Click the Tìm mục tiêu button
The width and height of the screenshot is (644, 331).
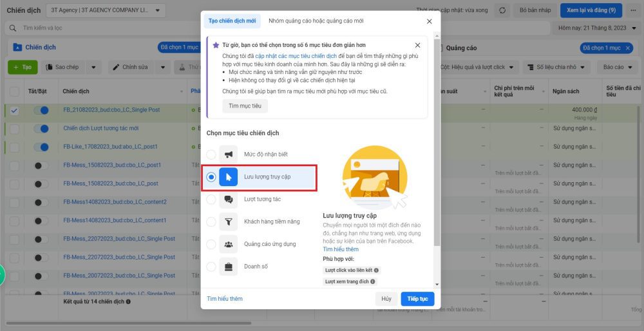[245, 106]
